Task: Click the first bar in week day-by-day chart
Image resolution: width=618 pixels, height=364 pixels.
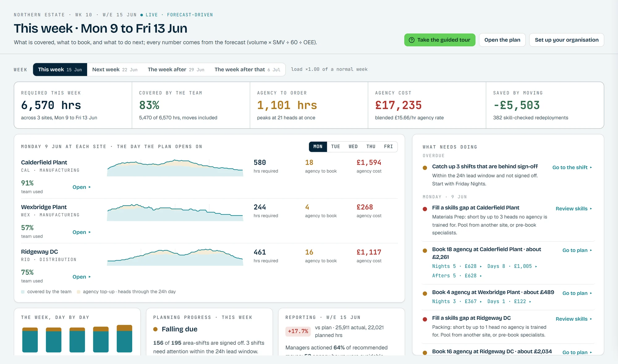Action: click(x=30, y=340)
